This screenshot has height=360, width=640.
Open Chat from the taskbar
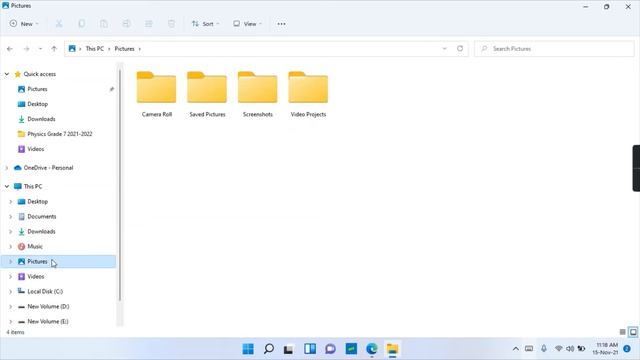click(x=330, y=349)
